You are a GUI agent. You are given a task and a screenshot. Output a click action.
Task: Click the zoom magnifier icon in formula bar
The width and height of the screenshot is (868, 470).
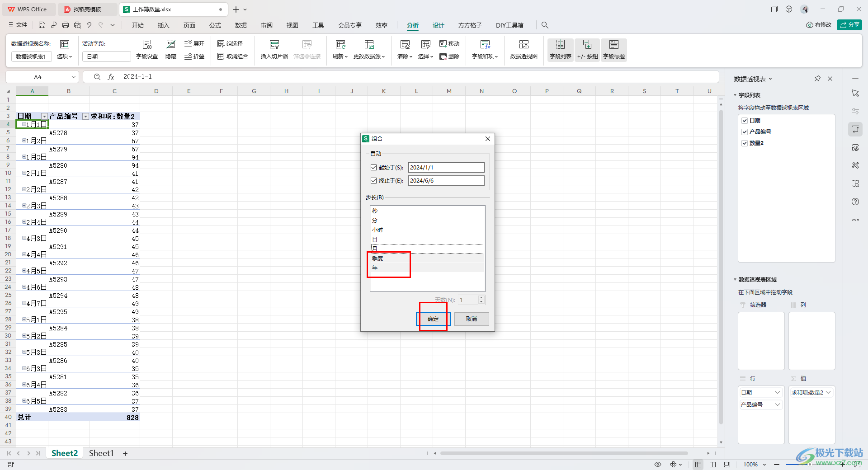pyautogui.click(x=97, y=77)
